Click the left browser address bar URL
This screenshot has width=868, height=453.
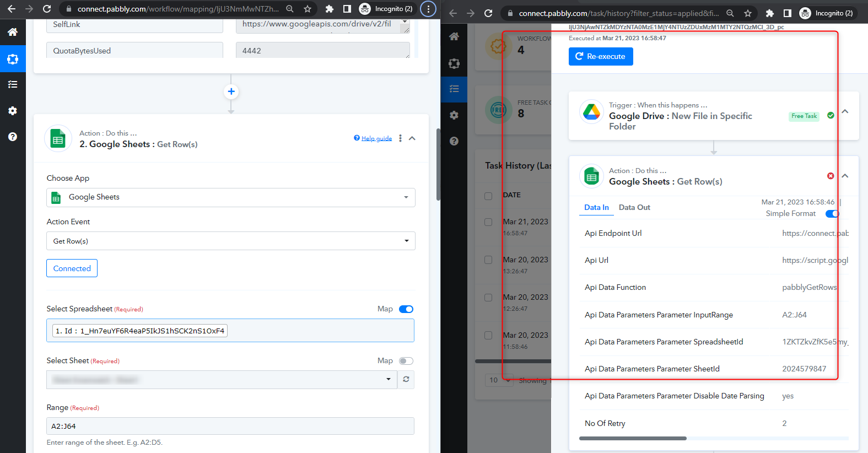(x=178, y=9)
